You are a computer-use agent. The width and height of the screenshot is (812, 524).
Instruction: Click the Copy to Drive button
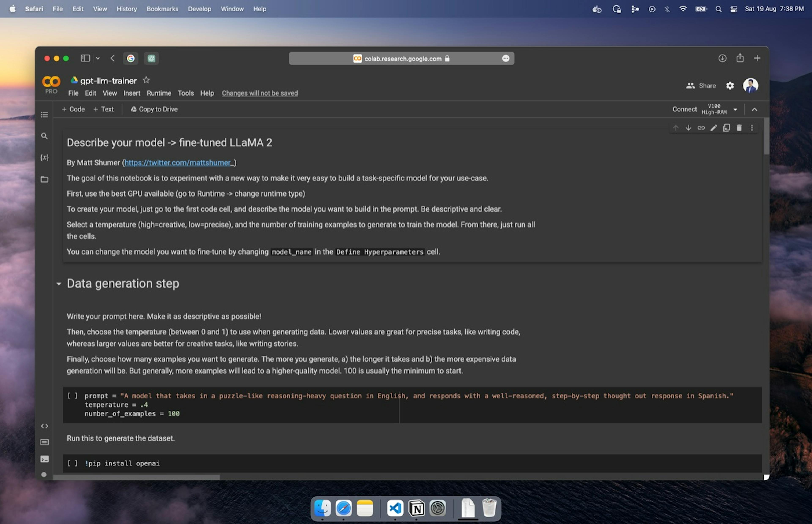[154, 109]
